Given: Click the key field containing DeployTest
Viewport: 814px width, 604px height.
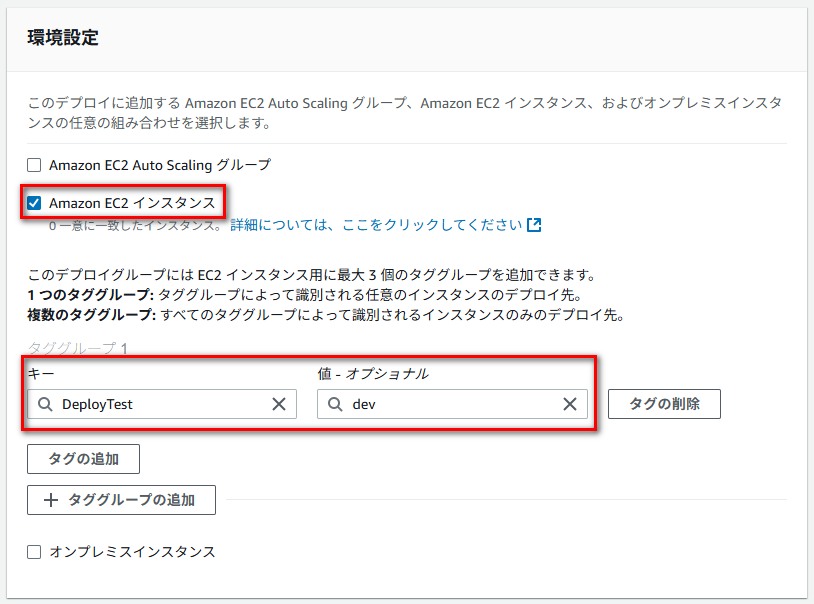Looking at the screenshot, I should 162,404.
